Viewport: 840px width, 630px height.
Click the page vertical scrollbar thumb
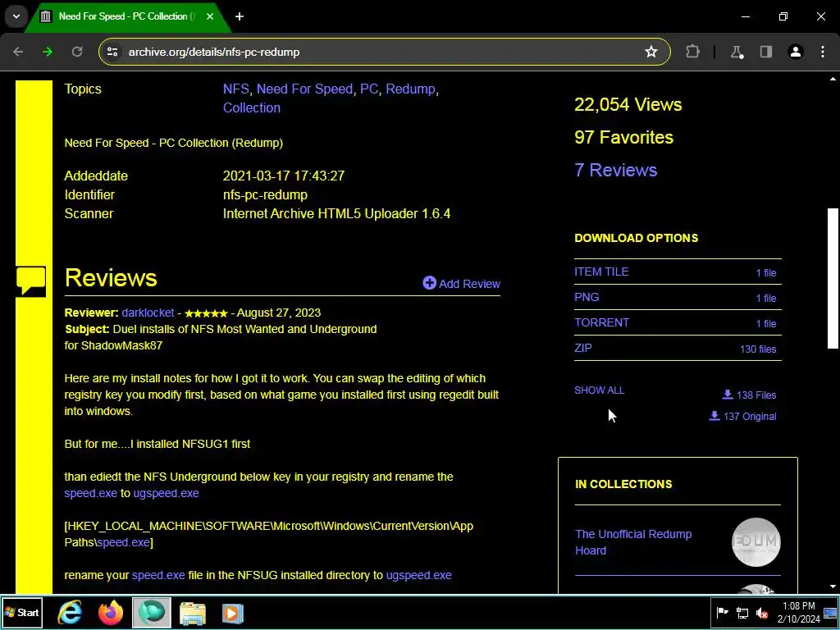pos(833,279)
